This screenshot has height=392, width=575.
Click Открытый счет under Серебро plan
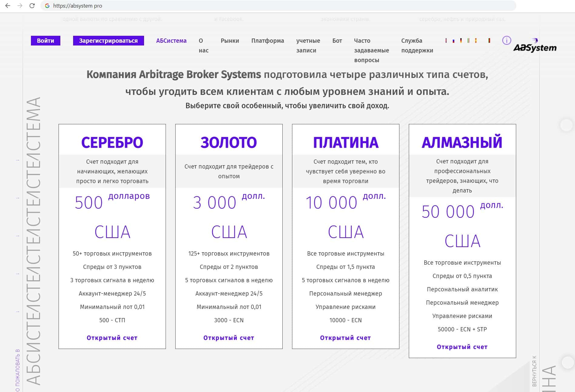[x=112, y=338]
